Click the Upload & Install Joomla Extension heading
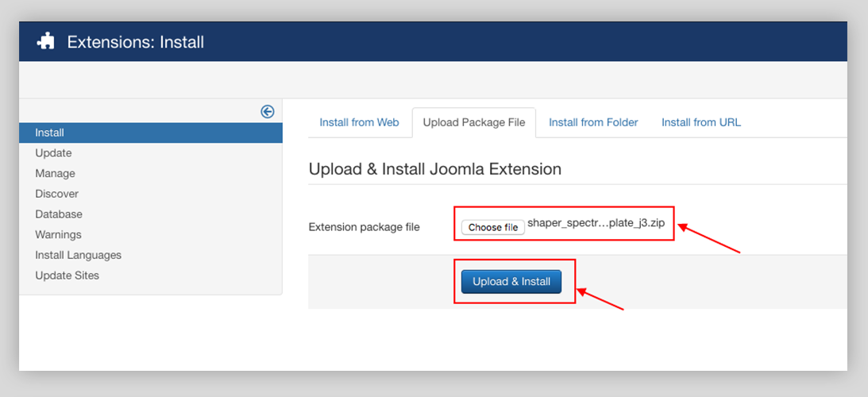The width and height of the screenshot is (868, 397). 434,169
